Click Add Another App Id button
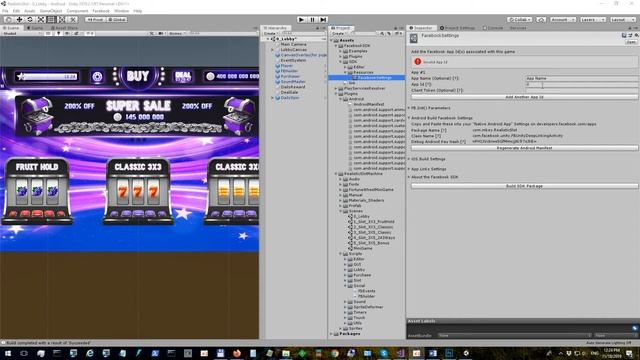The height and width of the screenshot is (360, 640). point(524,97)
